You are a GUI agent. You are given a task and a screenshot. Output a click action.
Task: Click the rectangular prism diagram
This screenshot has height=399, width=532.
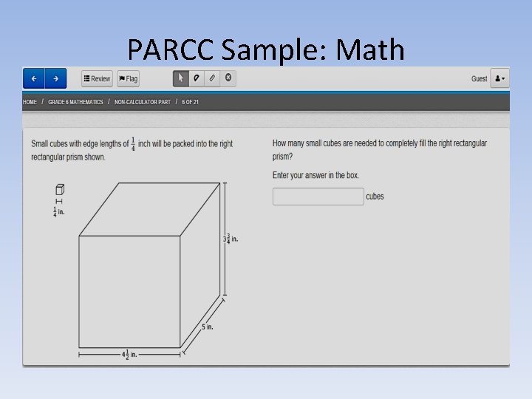coord(149,265)
